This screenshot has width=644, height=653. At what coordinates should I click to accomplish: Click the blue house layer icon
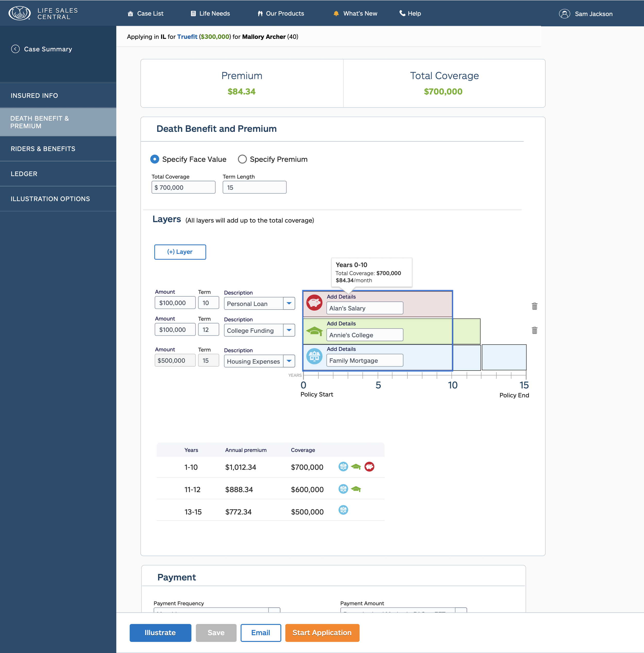pos(314,356)
